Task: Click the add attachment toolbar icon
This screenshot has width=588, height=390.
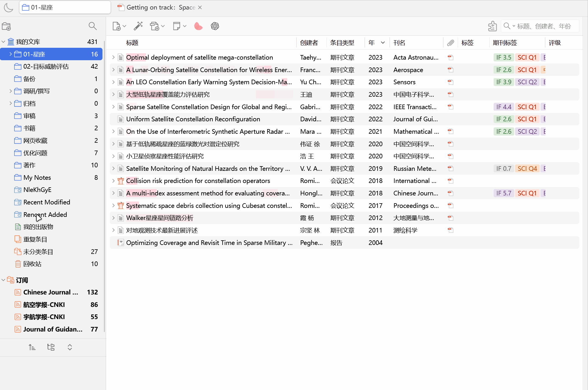Action: click(x=155, y=26)
